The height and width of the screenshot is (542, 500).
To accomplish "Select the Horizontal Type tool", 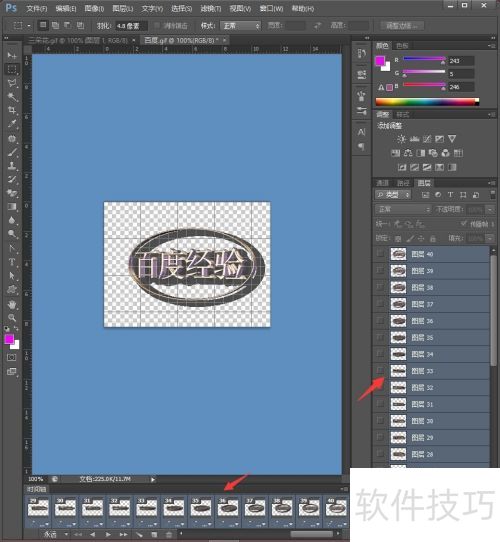I will (x=12, y=262).
